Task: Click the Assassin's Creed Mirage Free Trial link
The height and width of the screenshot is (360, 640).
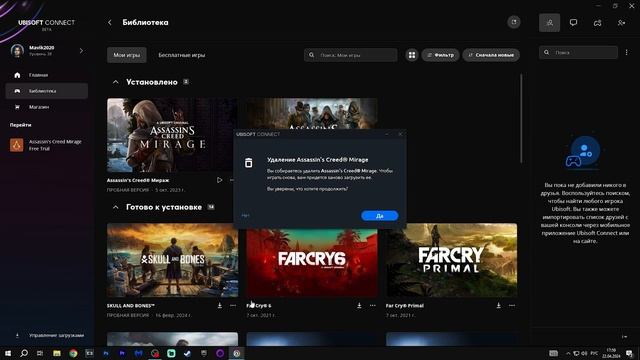Action: (x=55, y=145)
